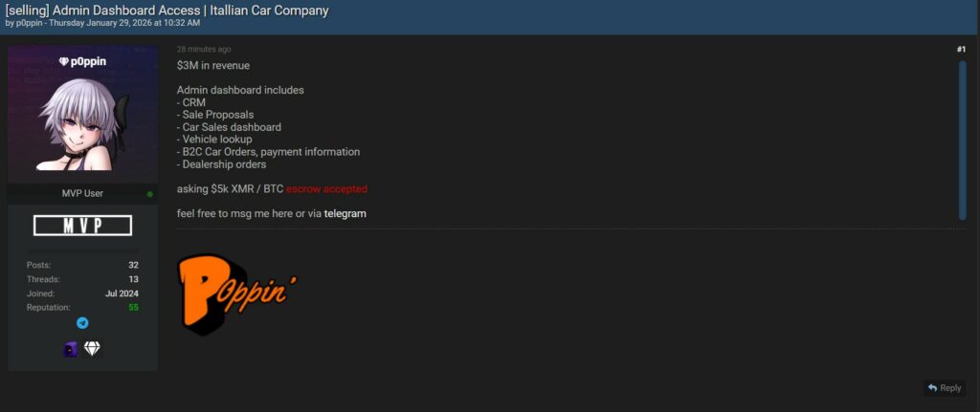Click the post scrollbar on the right
Viewport: 980px width, 412px height.
963,140
